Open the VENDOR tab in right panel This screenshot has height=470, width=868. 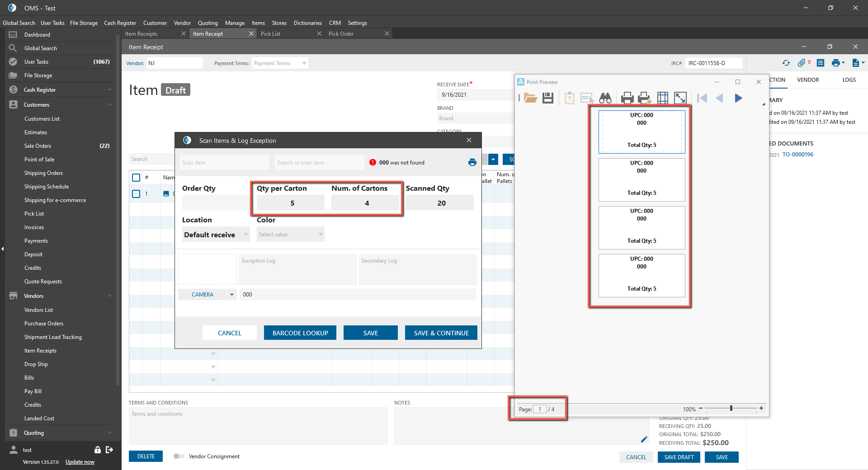(808, 80)
